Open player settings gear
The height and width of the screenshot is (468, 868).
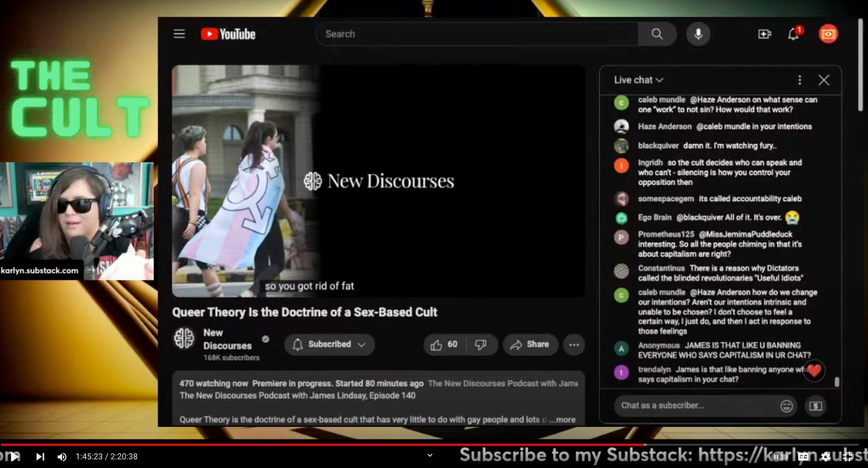click(x=826, y=456)
